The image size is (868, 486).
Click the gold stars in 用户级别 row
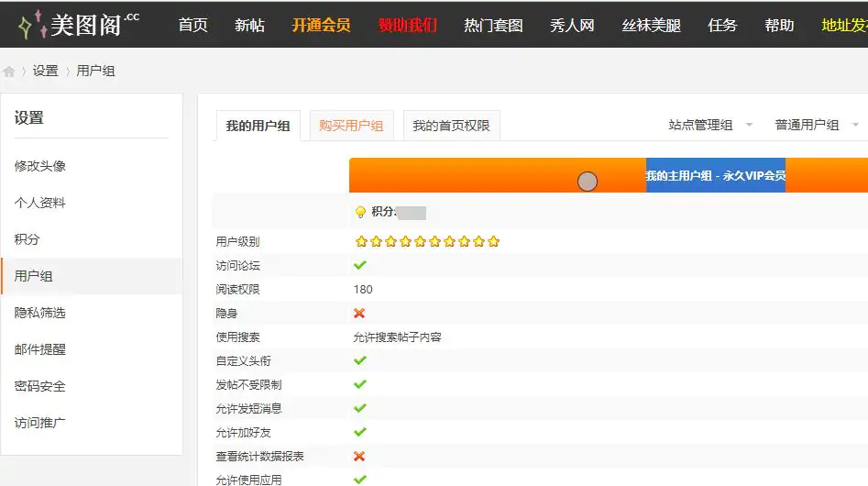pyautogui.click(x=427, y=241)
